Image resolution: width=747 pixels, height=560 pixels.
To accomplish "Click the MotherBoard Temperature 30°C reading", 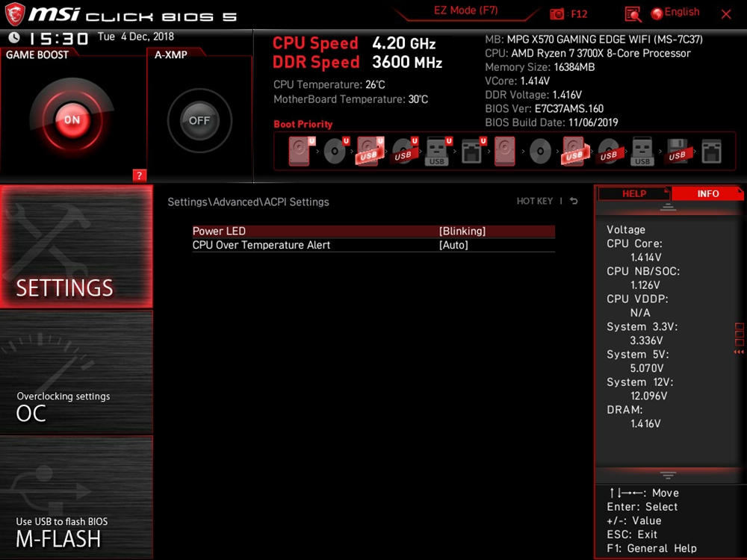I will (350, 99).
